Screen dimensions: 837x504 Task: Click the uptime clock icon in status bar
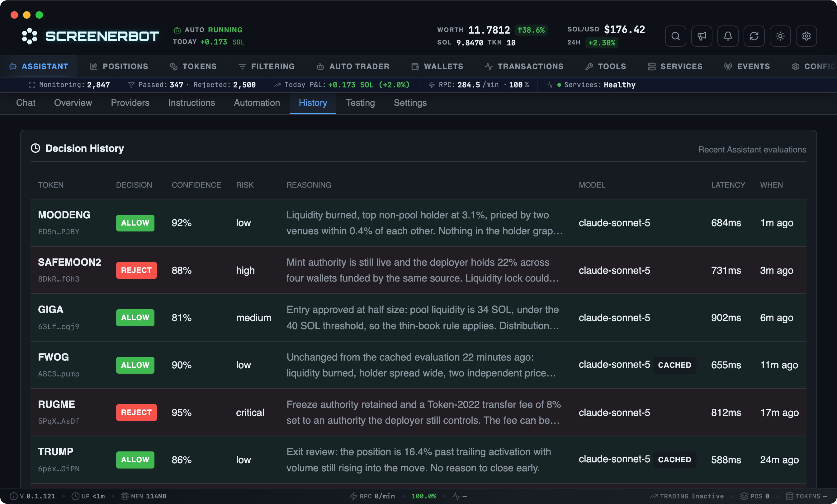click(x=75, y=496)
